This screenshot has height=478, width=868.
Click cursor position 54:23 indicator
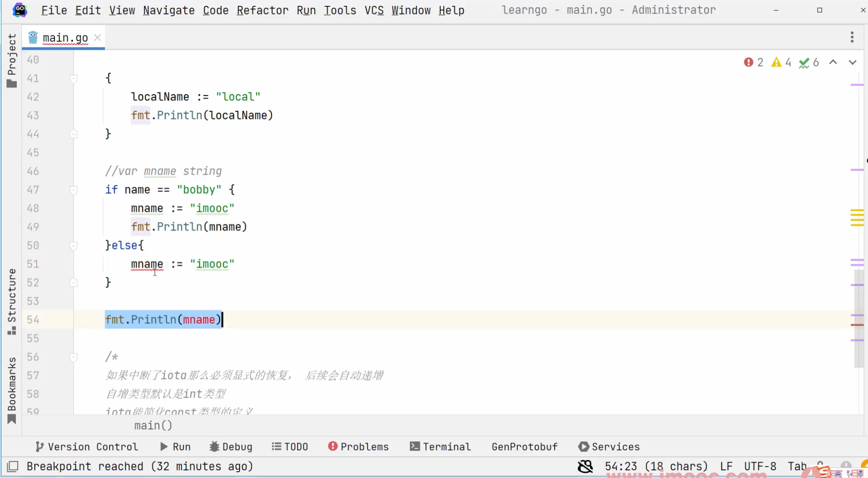click(656, 466)
